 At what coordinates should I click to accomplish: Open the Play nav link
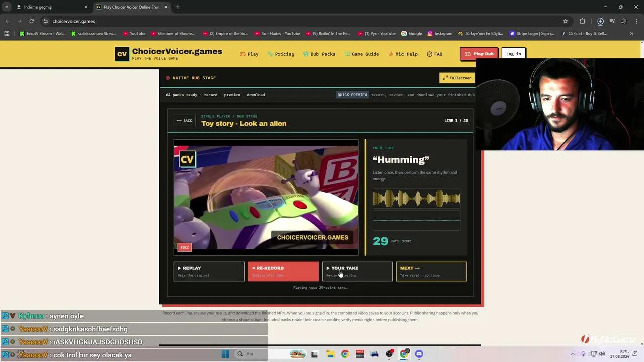coord(249,54)
